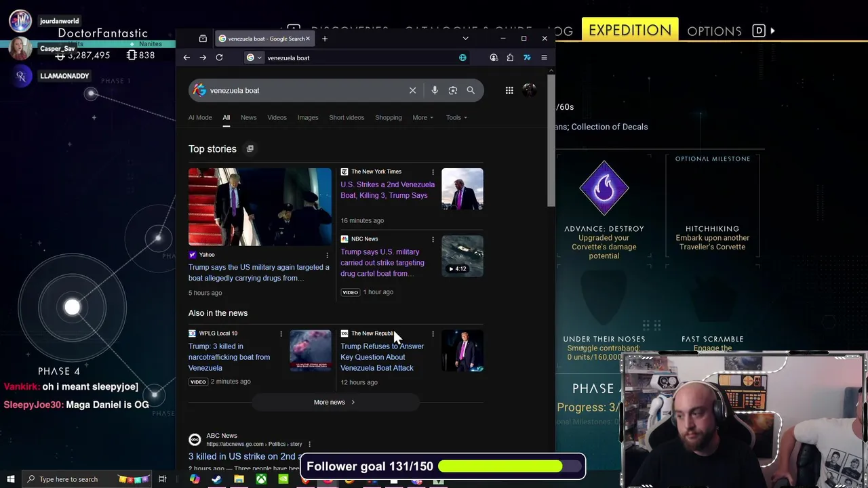Open a new browser tab
Screen dimensions: 868x488
325,39
